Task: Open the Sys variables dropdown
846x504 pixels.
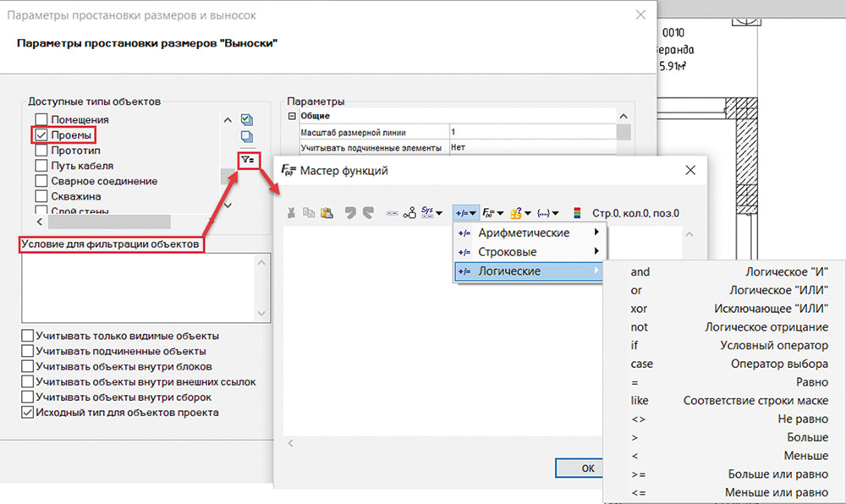Action: [433, 213]
